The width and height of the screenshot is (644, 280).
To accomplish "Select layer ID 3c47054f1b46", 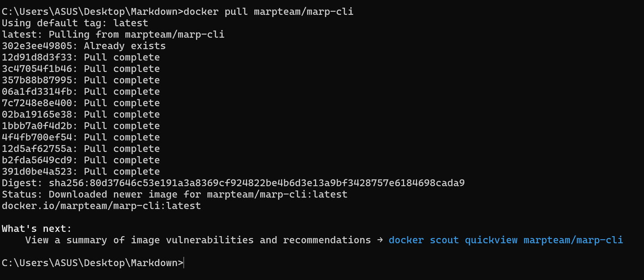I will [x=39, y=69].
